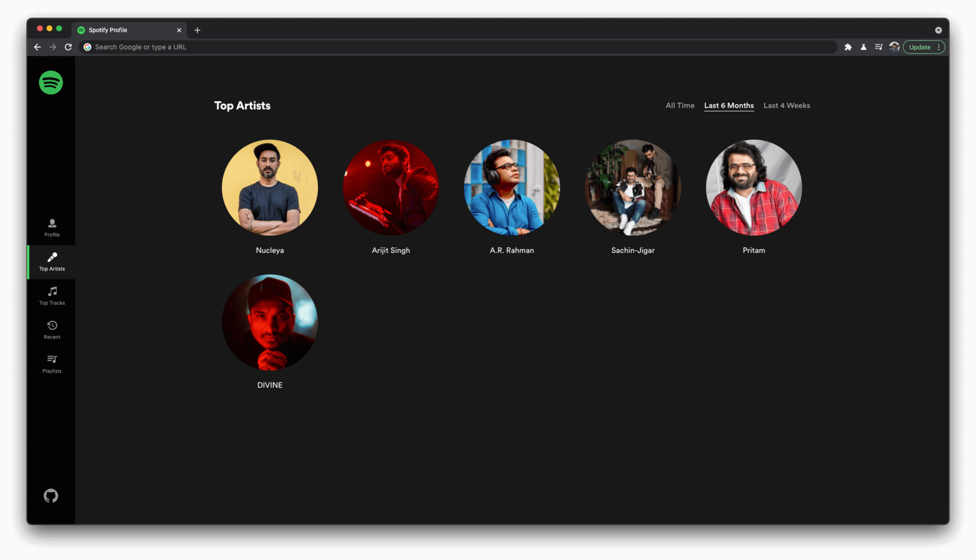Open the Profile sidebar section
The image size is (976, 560).
coord(52,227)
